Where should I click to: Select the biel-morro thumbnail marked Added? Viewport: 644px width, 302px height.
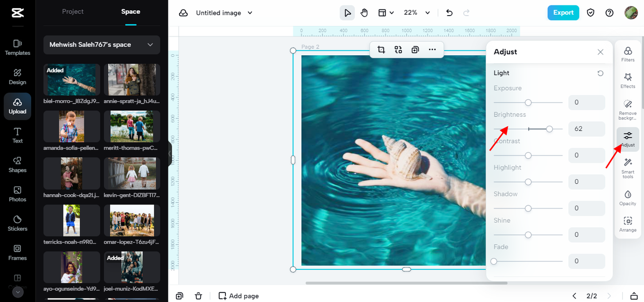[x=72, y=80]
